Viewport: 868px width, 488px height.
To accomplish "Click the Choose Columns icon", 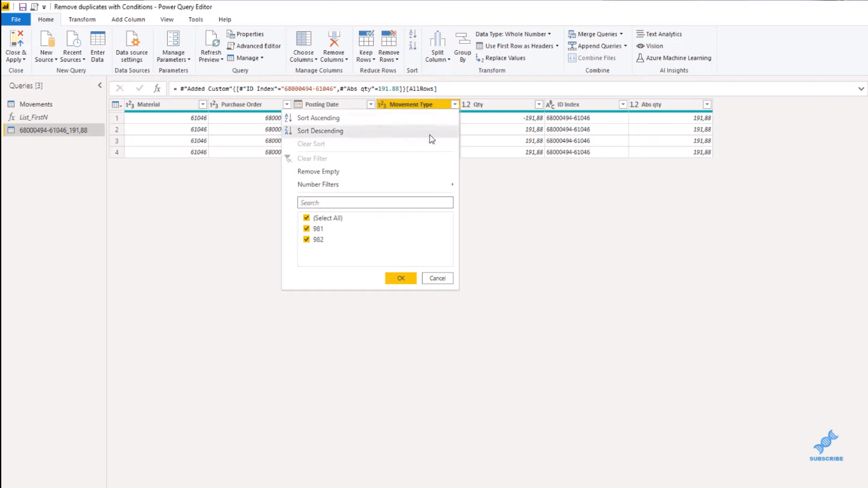I will 304,39.
